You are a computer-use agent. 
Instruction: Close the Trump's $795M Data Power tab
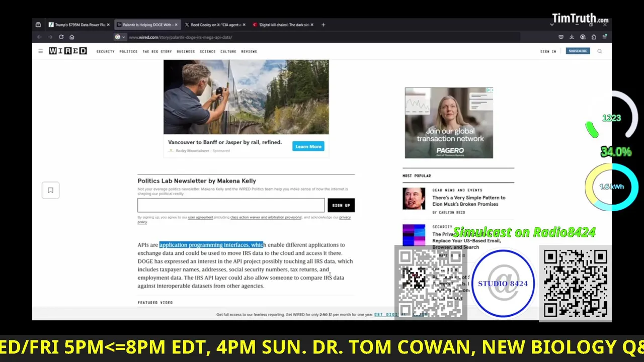tap(108, 25)
